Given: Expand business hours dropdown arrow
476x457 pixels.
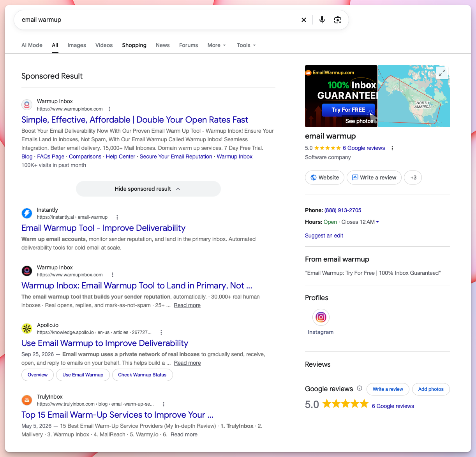Looking at the screenshot, I should click(x=377, y=222).
